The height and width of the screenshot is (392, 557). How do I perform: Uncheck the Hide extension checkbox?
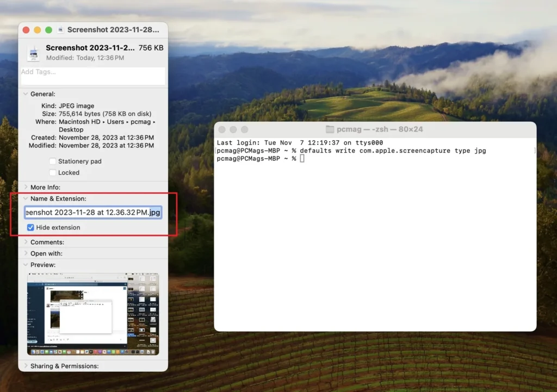(30, 228)
